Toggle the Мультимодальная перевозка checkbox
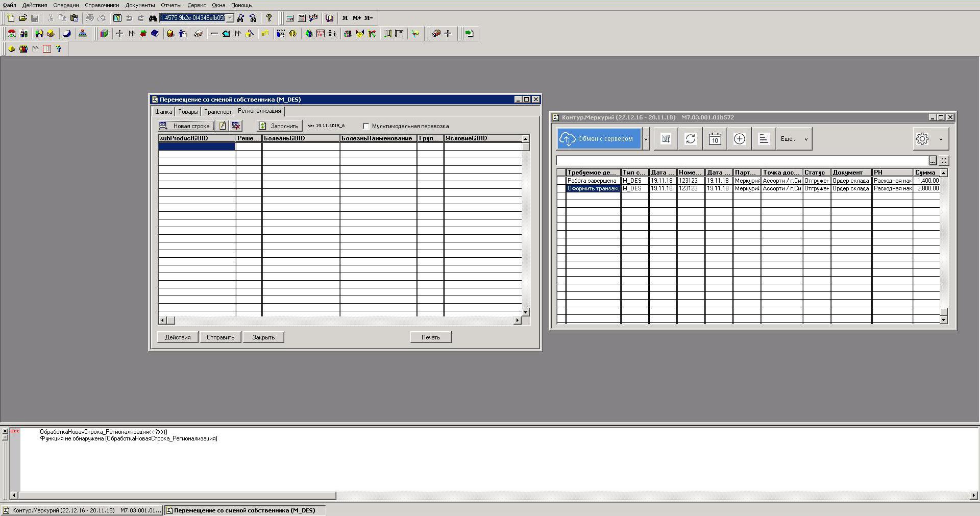Viewport: 980px width, 516px height. (x=366, y=126)
